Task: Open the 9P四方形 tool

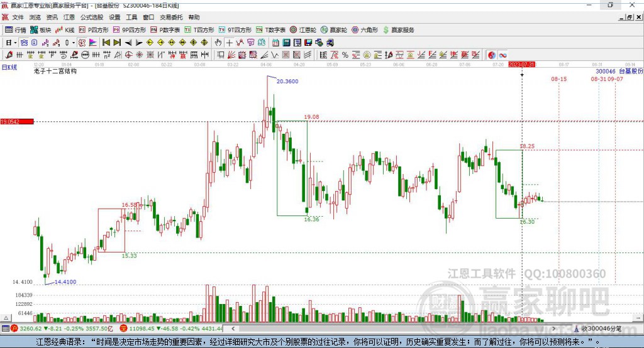Action: (x=130, y=30)
